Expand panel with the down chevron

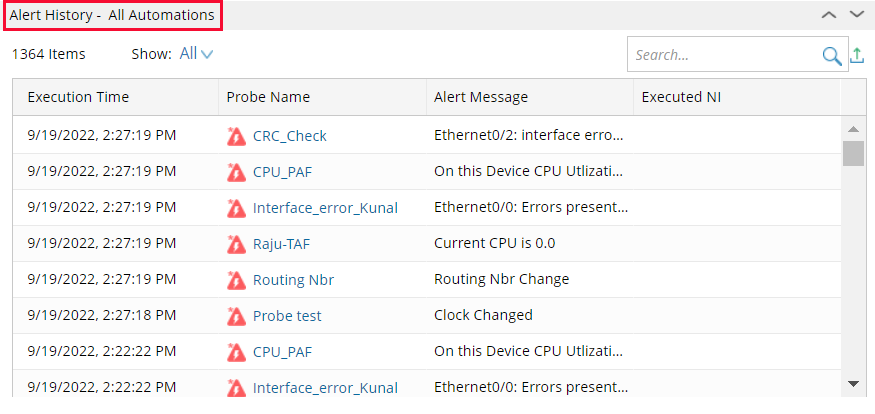pos(856,15)
